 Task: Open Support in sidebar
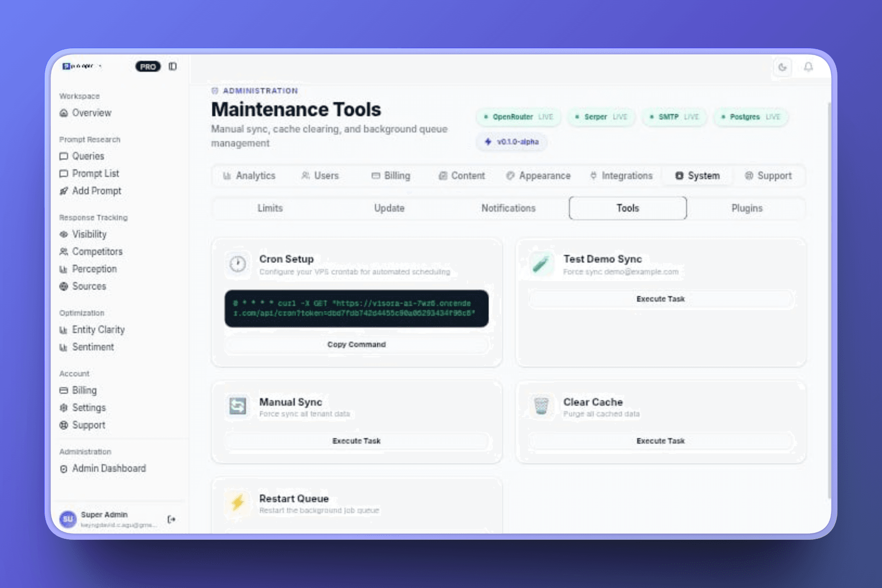(82, 425)
